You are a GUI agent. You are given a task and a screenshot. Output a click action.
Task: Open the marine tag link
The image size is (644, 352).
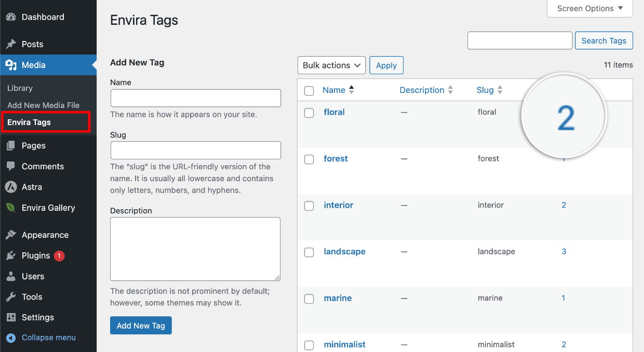pyautogui.click(x=338, y=298)
